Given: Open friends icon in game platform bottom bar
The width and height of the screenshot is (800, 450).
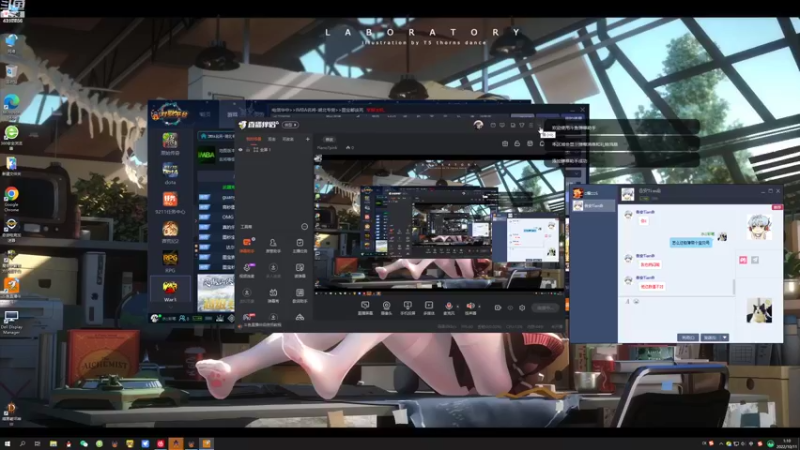Looking at the screenshot, I should [183, 318].
